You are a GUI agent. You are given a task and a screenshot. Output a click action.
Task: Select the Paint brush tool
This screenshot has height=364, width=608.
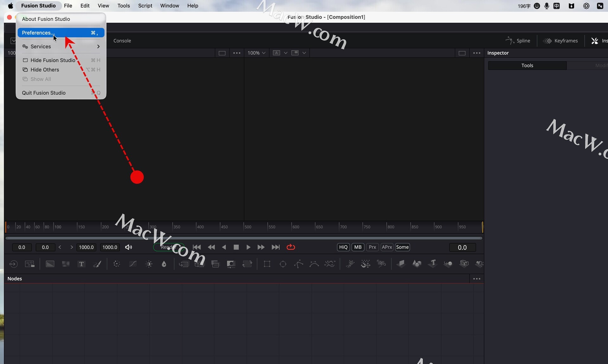pyautogui.click(x=97, y=264)
